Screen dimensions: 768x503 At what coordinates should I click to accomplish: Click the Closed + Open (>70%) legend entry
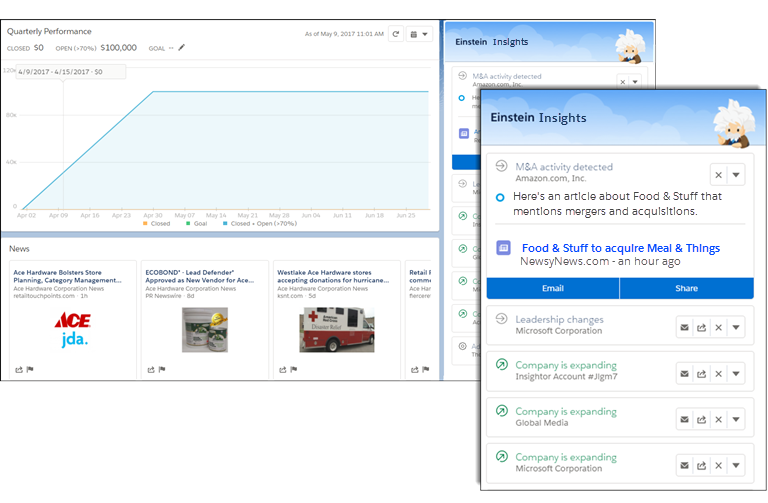point(260,223)
